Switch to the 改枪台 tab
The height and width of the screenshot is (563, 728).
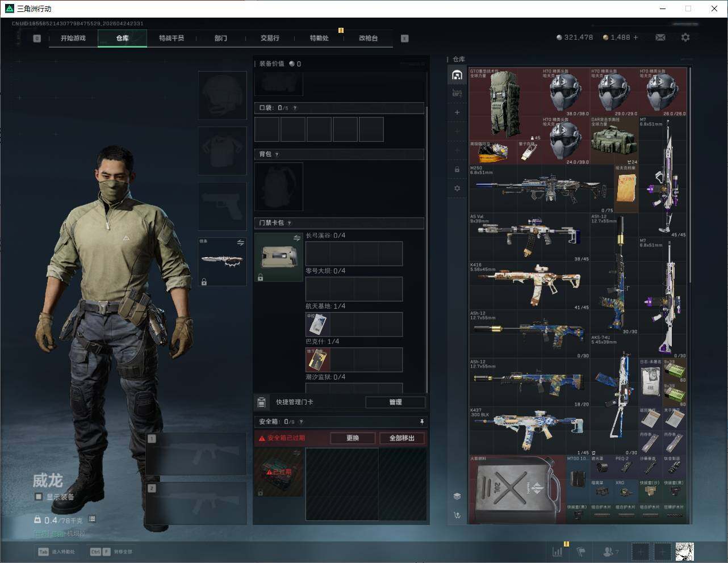368,38
